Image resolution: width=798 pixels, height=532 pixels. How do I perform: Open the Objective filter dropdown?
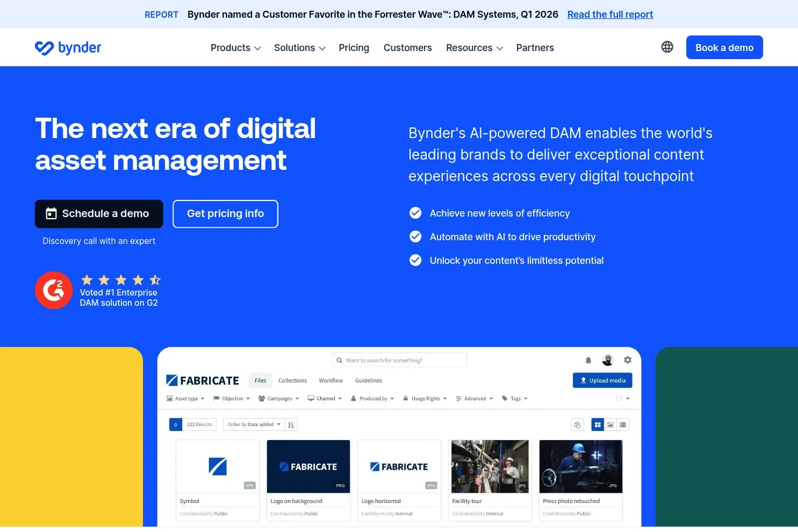(232, 399)
